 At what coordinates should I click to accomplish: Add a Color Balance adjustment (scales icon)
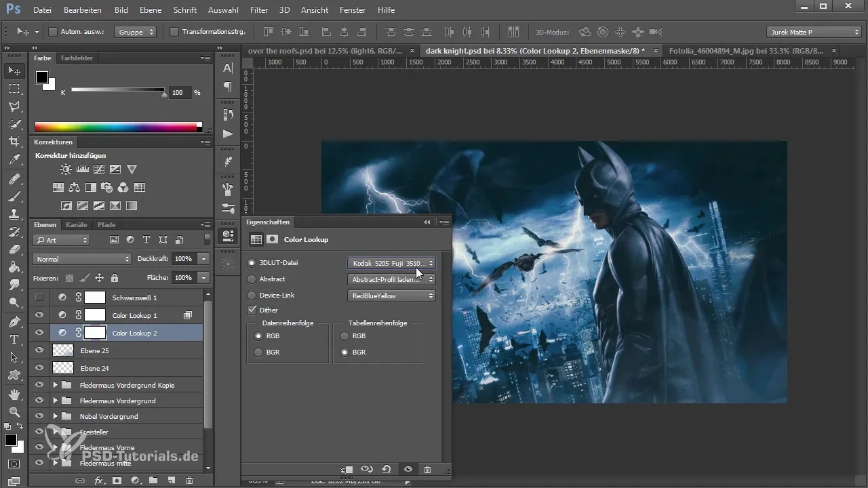click(75, 188)
